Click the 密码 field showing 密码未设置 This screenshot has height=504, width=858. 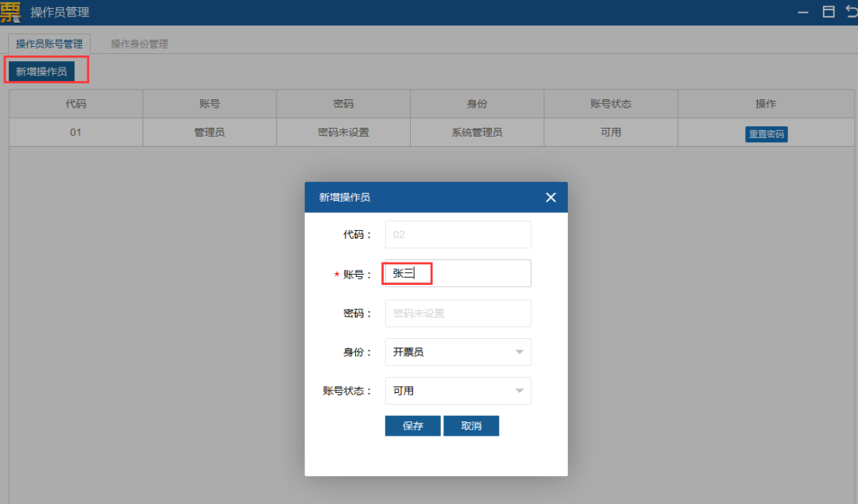(458, 313)
